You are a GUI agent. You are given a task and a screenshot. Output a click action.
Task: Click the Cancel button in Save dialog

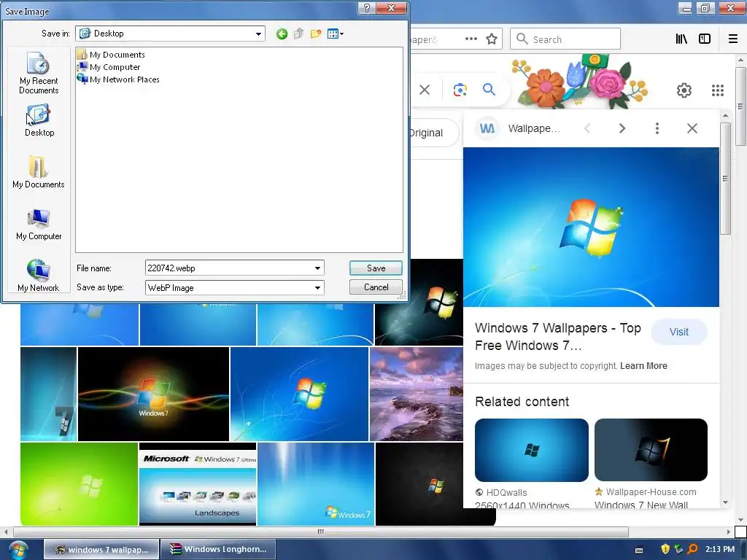click(x=376, y=287)
